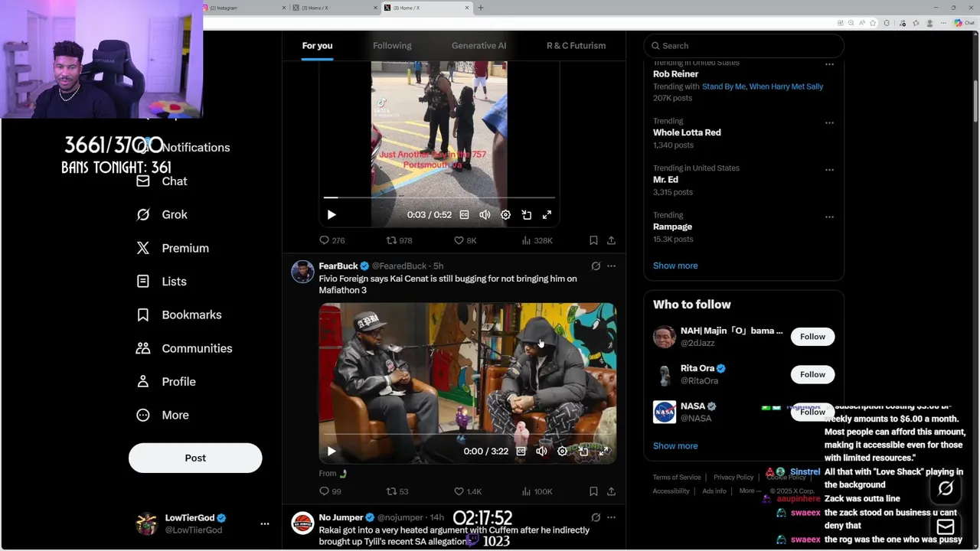This screenshot has width=980, height=551.
Task: Follow the NAH| Majin account
Action: click(x=812, y=337)
